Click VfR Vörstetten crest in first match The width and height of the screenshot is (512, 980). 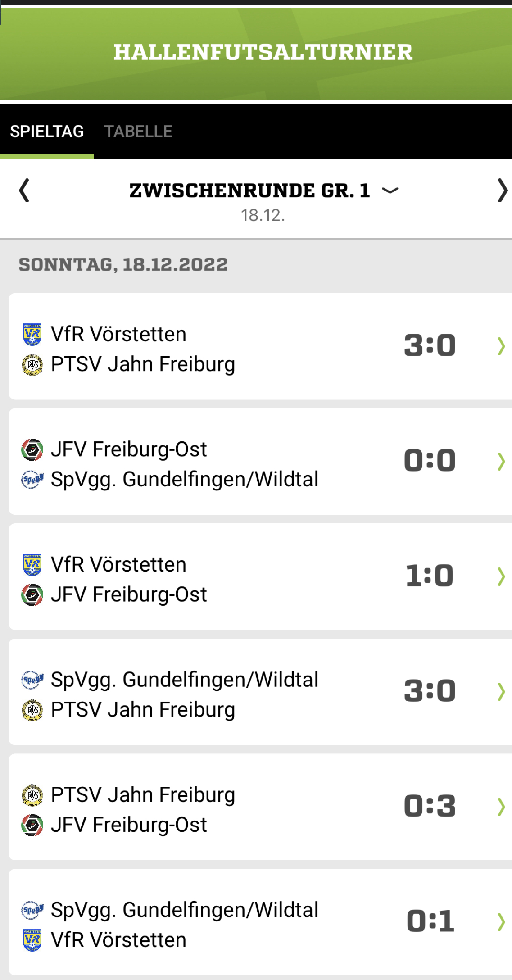[32, 335]
